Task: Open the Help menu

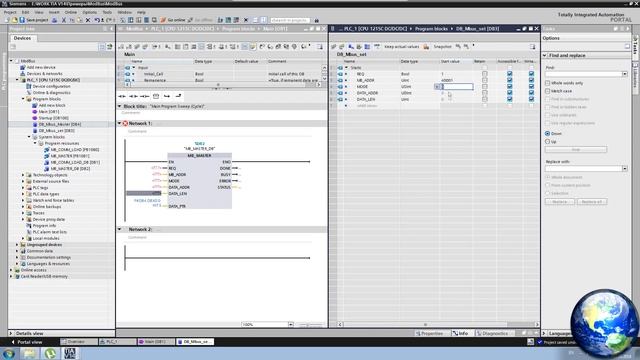Action: click(x=141, y=12)
